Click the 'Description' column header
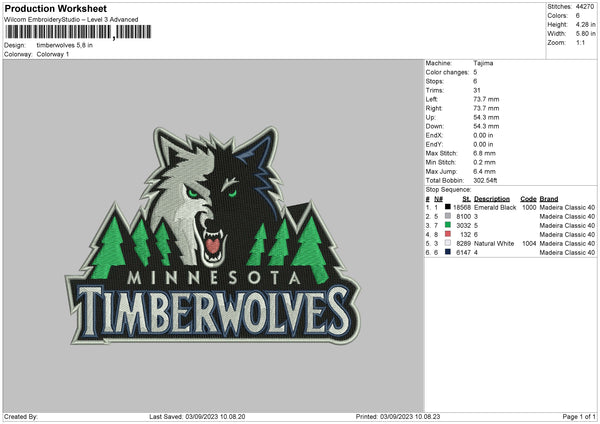The image size is (600, 424). tap(492, 199)
